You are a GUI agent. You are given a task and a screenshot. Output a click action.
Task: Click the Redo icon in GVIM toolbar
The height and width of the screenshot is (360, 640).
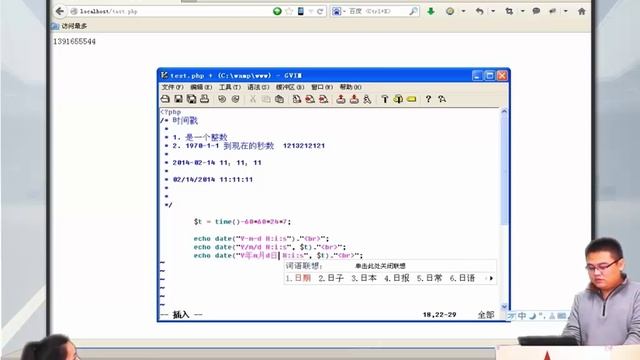(x=236, y=99)
